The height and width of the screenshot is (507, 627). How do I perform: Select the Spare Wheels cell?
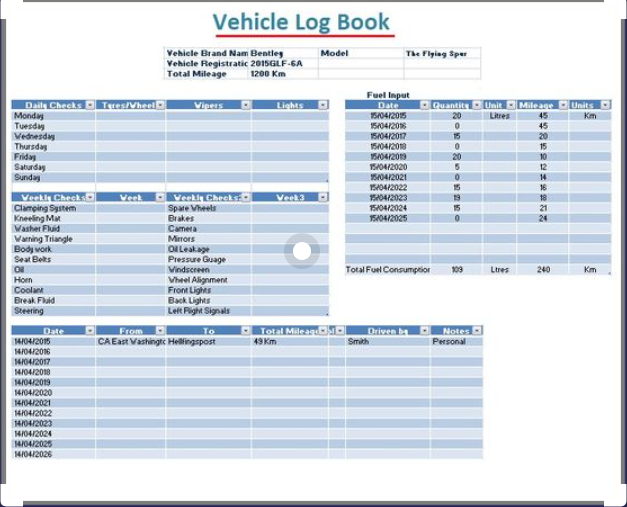[208, 208]
